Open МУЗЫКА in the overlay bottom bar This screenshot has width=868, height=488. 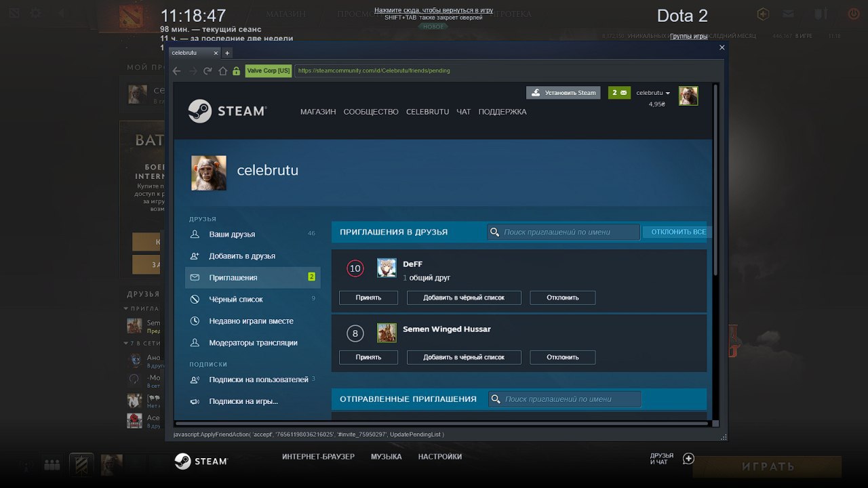pos(386,457)
